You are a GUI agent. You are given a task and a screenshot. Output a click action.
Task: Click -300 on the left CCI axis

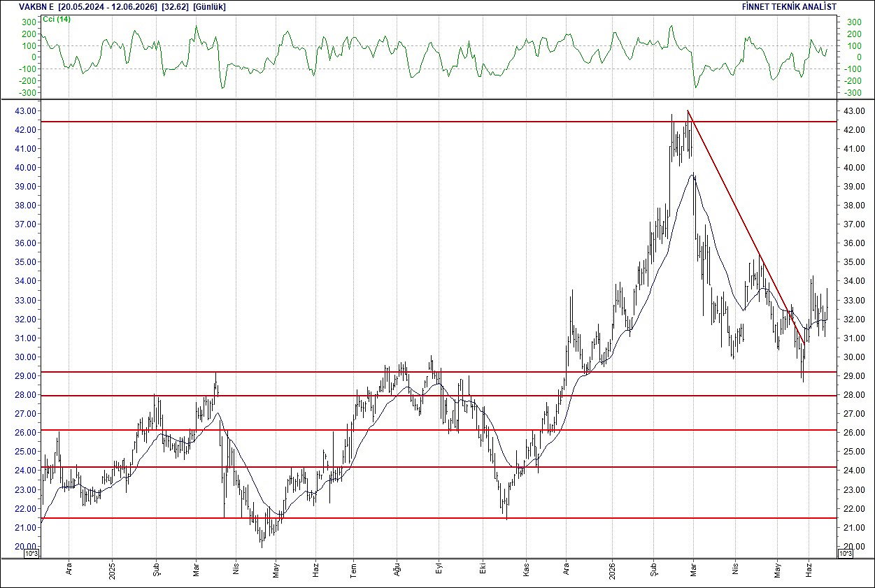click(27, 92)
